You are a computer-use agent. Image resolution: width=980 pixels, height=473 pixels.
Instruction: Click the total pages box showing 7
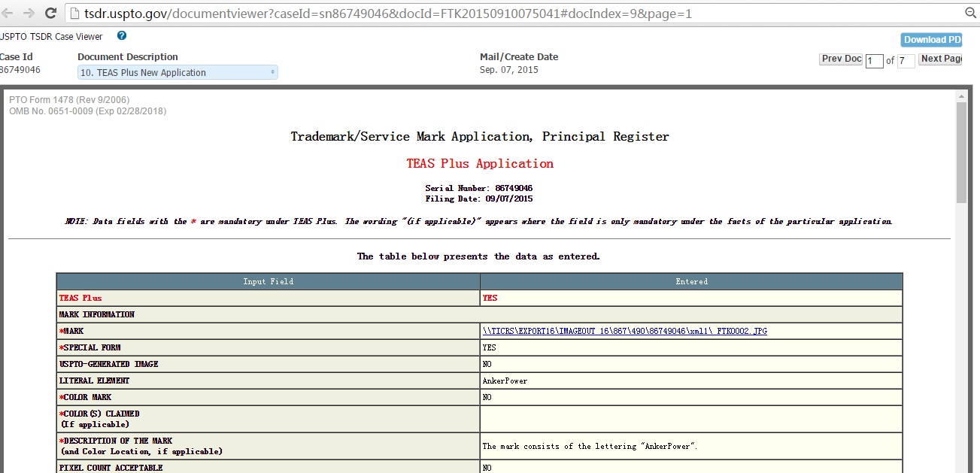(x=906, y=61)
